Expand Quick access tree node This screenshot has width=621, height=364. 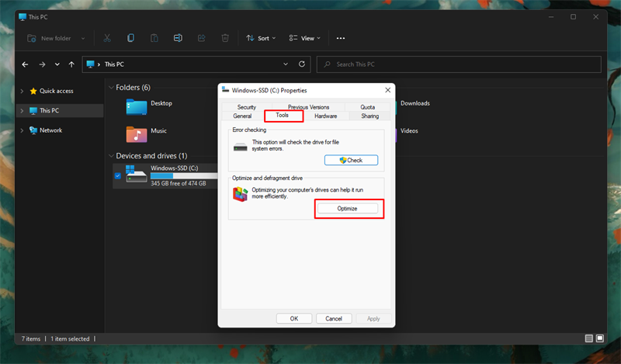(x=22, y=91)
